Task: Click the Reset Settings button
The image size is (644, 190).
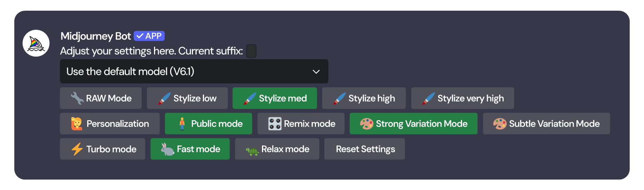Action: (365, 149)
